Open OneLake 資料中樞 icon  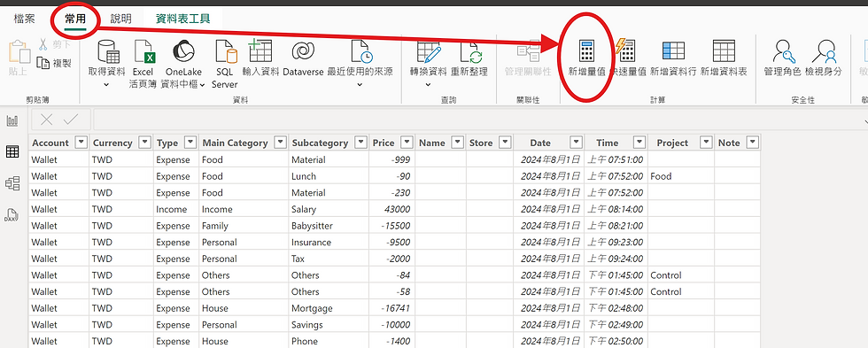coord(183,51)
